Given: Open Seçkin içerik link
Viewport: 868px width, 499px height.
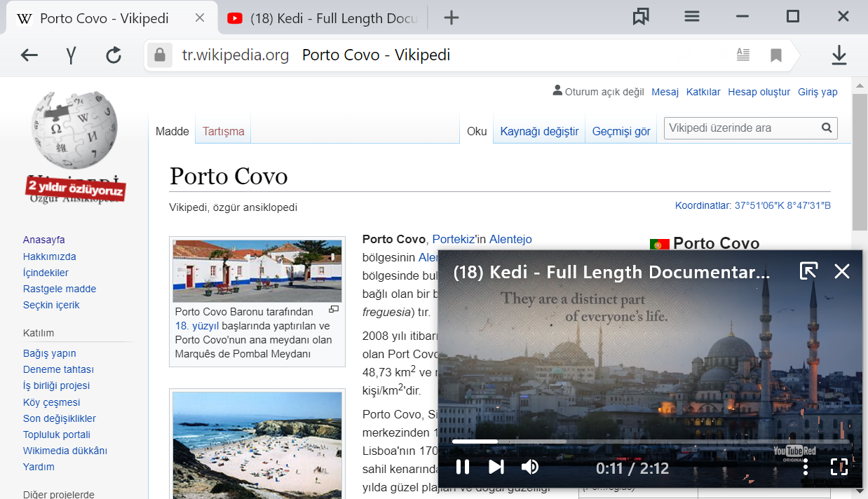Looking at the screenshot, I should pyautogui.click(x=51, y=305).
